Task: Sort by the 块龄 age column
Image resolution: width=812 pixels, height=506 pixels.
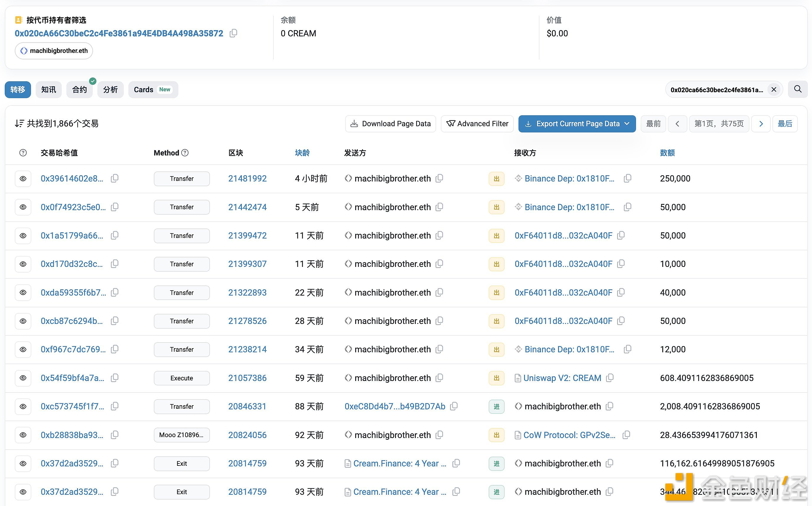Action: coord(302,153)
